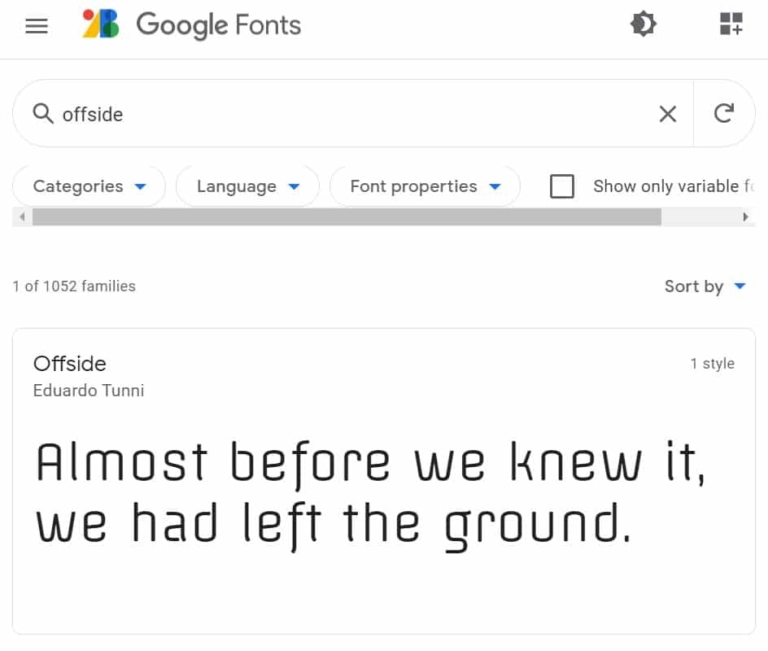Clear the offside search text
Image resolution: width=768 pixels, height=651 pixels.
click(668, 114)
